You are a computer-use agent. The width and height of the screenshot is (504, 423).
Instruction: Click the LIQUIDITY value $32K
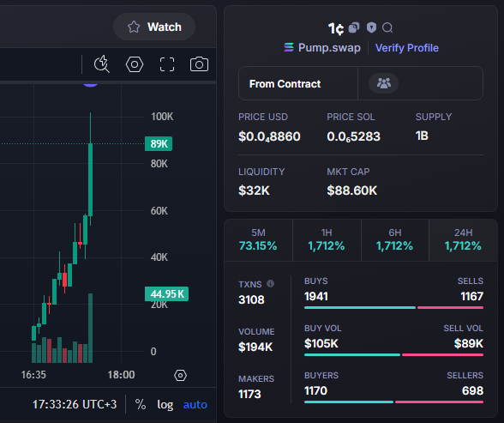[x=254, y=190]
